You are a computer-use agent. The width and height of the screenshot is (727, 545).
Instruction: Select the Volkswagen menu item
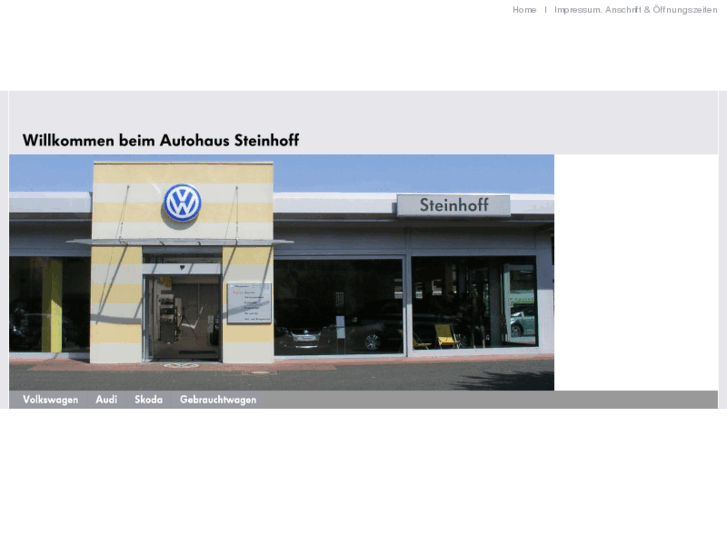[51, 400]
